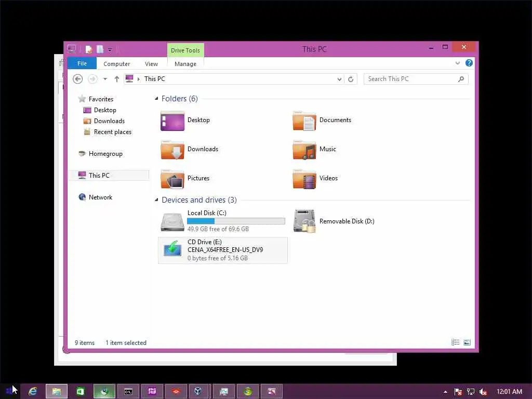Switch to the View ribbon tab
532x399 pixels.
coord(151,64)
